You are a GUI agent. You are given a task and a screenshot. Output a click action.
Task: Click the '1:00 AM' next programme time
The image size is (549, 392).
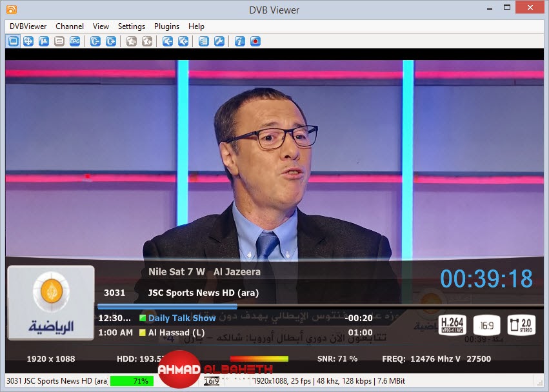click(115, 333)
